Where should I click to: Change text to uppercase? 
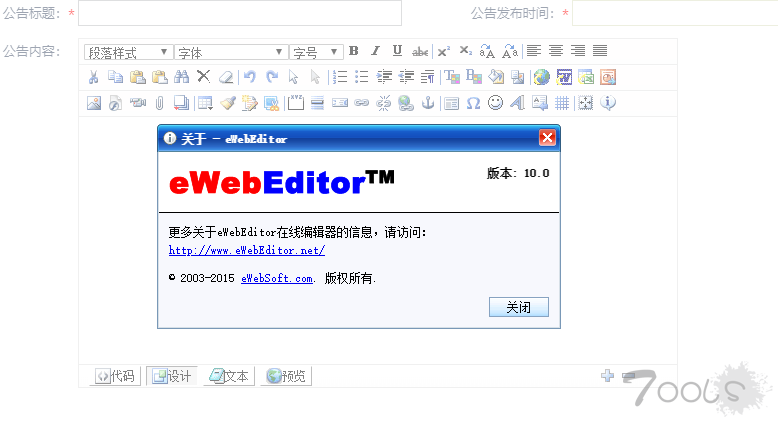[487, 51]
